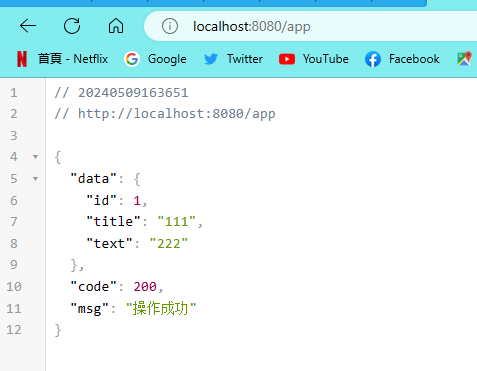Click the msg value "操作成功"
Image resolution: width=477 pixels, height=371 pixels.
161,308
